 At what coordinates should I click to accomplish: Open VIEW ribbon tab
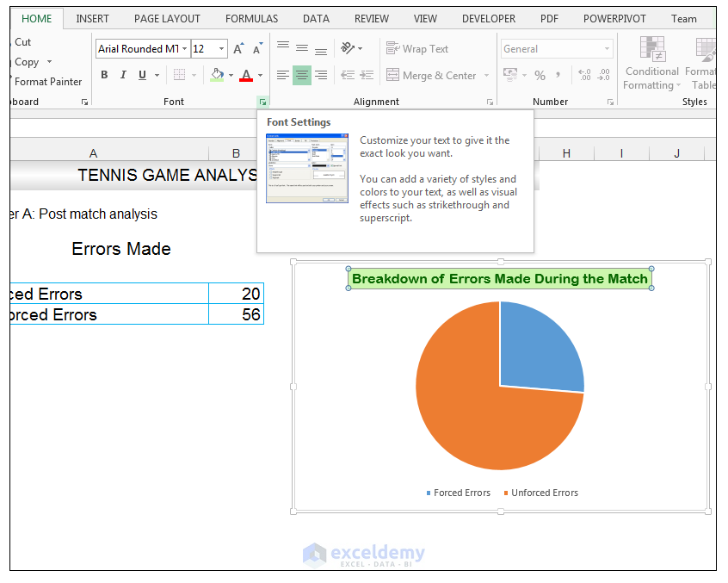click(x=425, y=19)
